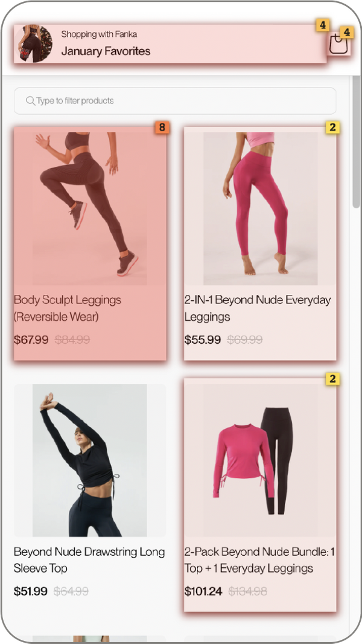Viewport: 362px width, 644px height.
Task: Click the heatmap badge 8 on first product
Action: coord(162,127)
